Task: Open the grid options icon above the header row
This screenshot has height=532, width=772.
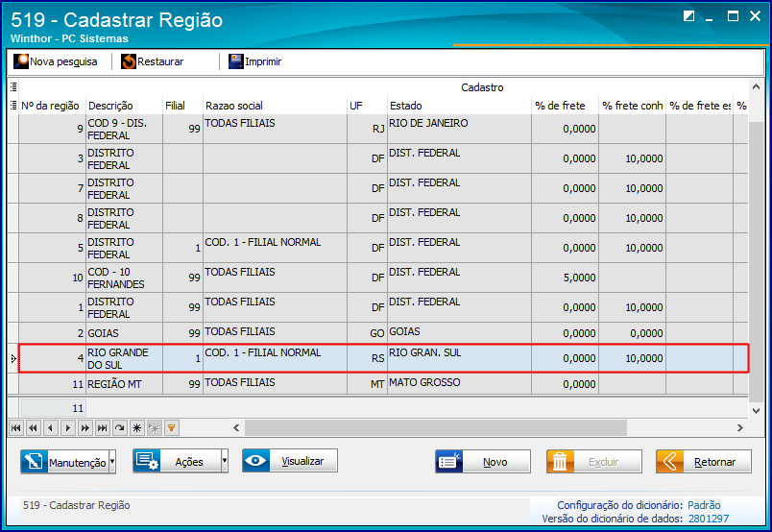Action: (13, 87)
